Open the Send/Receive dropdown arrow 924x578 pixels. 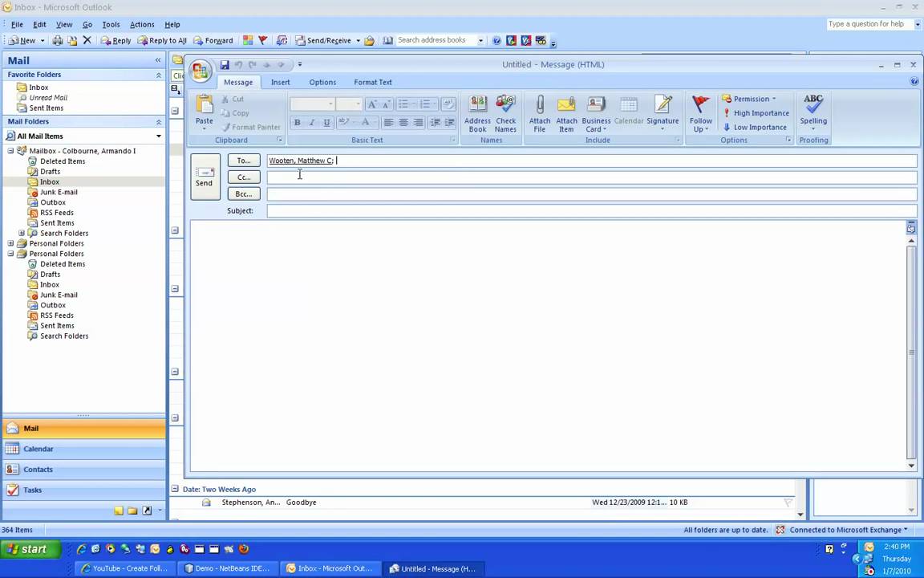point(358,41)
